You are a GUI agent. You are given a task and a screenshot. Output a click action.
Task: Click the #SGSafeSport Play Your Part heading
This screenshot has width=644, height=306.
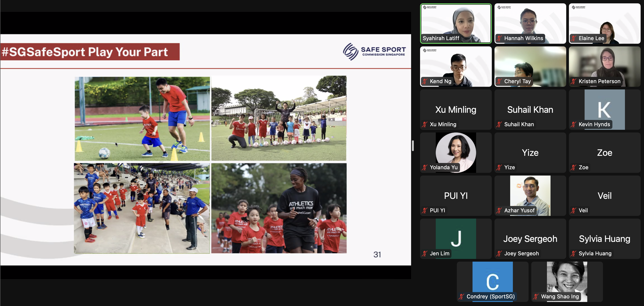coord(85,52)
